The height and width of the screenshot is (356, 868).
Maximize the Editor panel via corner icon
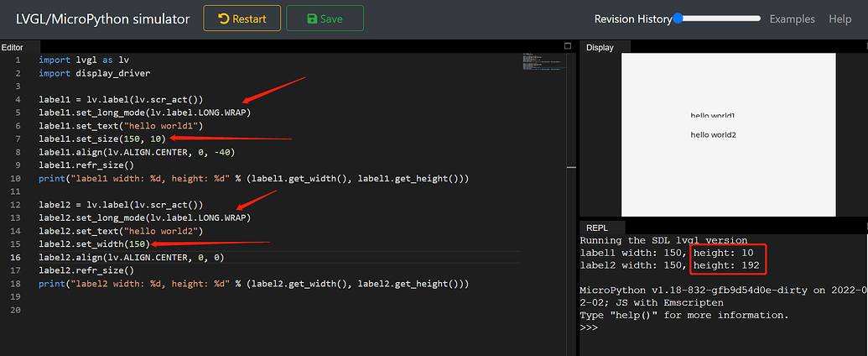coord(567,46)
